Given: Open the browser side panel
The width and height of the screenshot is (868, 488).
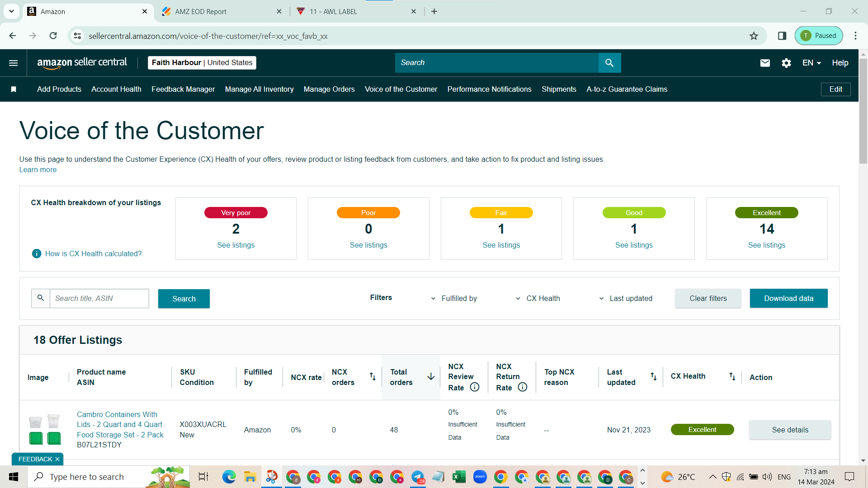Looking at the screenshot, I should click(x=782, y=36).
